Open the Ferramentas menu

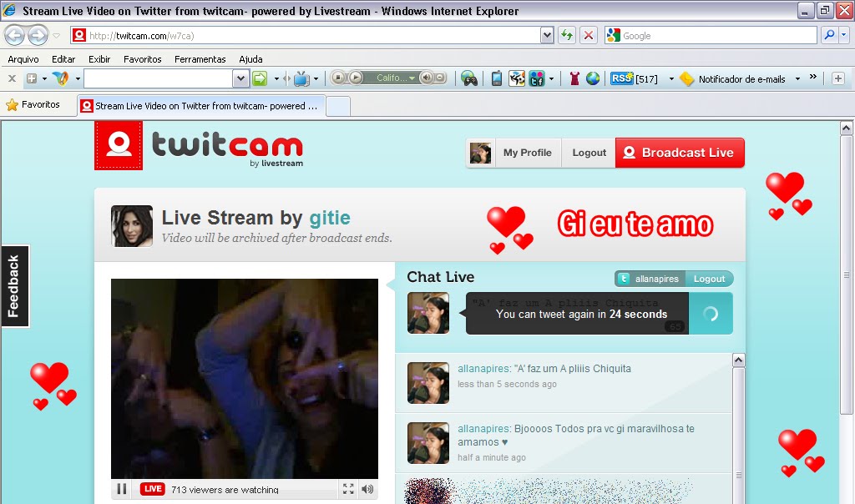point(200,59)
